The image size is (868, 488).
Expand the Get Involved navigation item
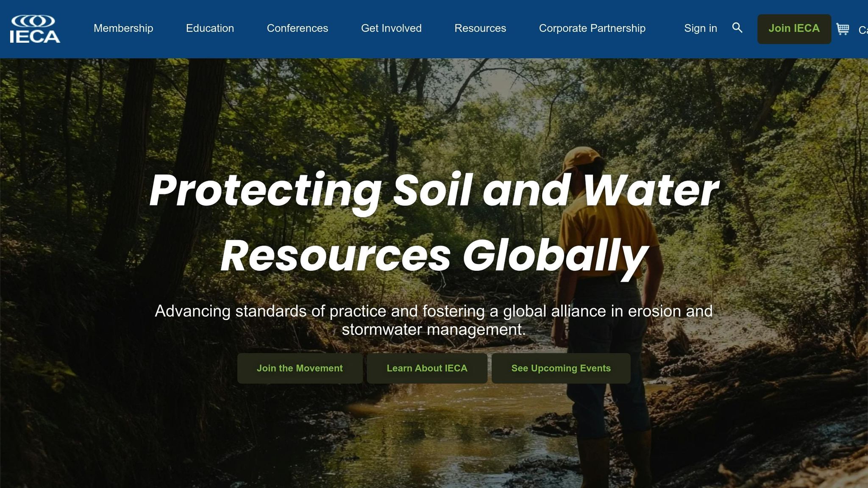[391, 28]
